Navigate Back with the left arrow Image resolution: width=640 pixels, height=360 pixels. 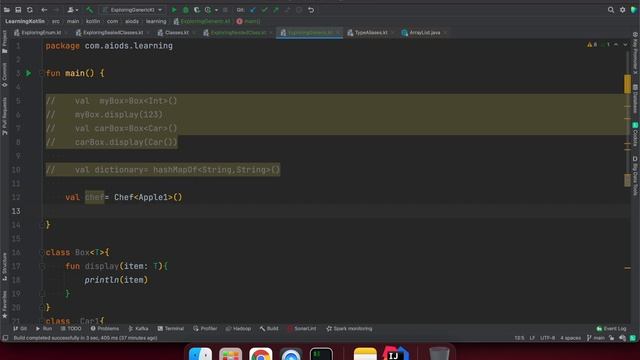point(44,10)
